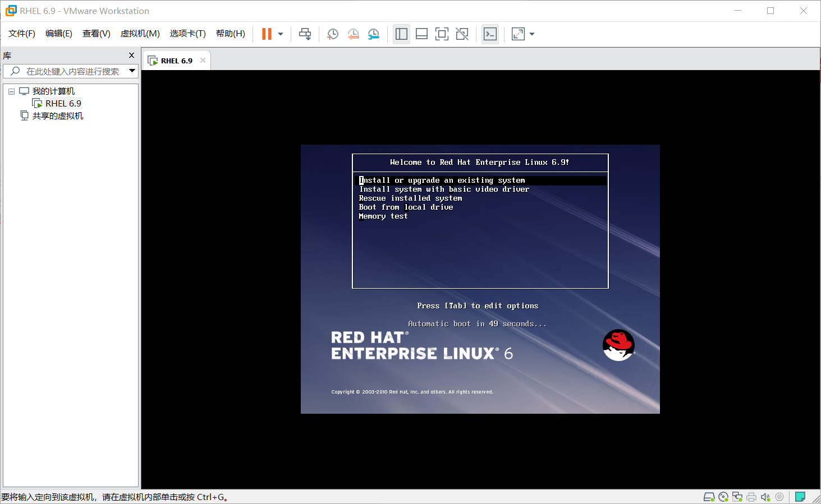Enter full screen mode
Image resolution: width=821 pixels, height=504 pixels.
(x=442, y=34)
